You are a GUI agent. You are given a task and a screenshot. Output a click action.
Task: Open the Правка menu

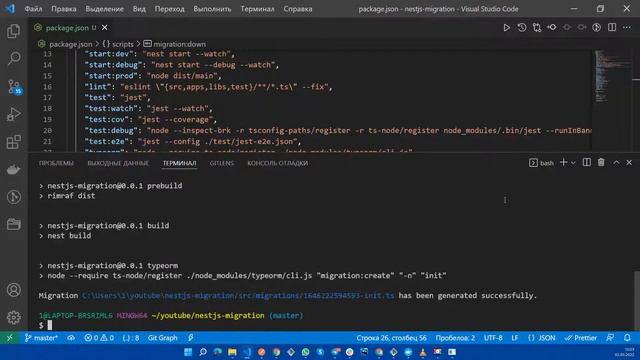coord(64,9)
